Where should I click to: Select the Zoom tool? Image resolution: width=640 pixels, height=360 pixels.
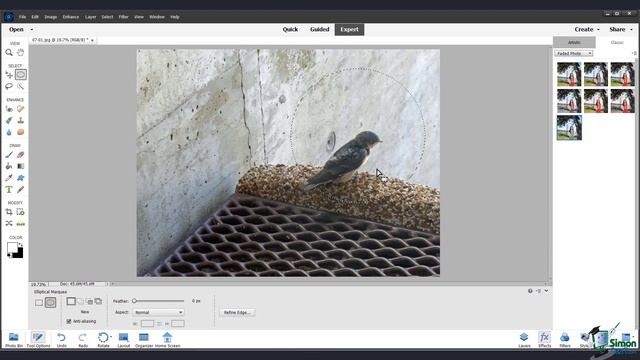[x=9, y=53]
